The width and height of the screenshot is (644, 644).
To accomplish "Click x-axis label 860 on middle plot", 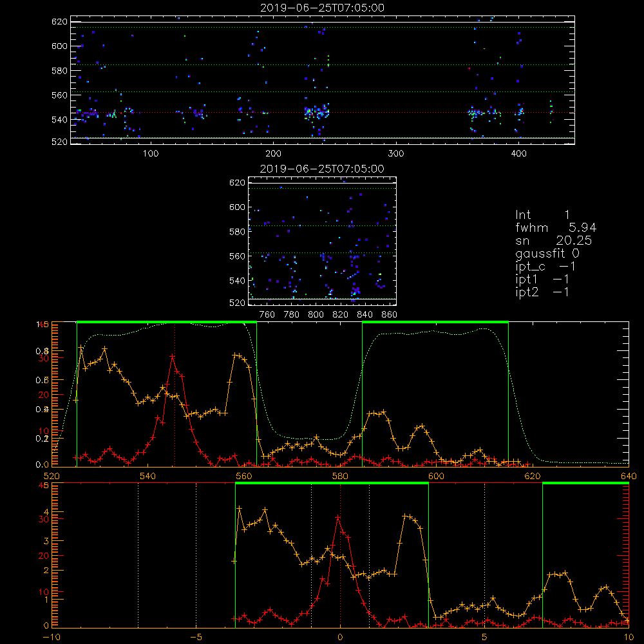I will (390, 315).
